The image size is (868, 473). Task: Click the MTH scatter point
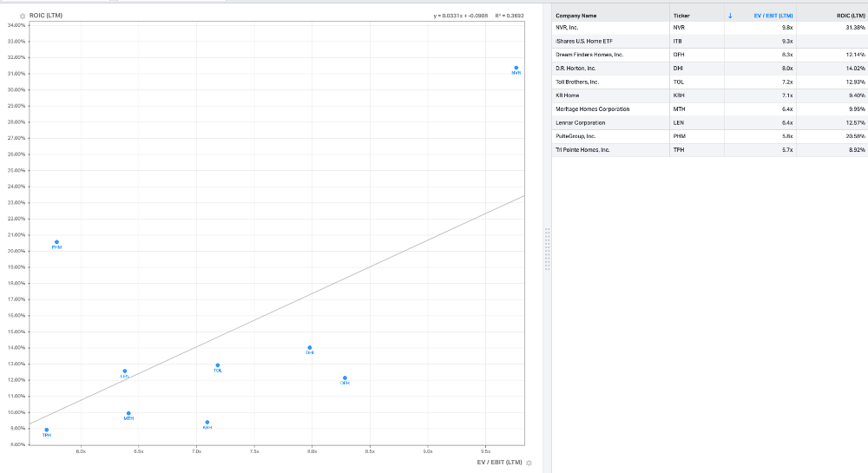128,413
